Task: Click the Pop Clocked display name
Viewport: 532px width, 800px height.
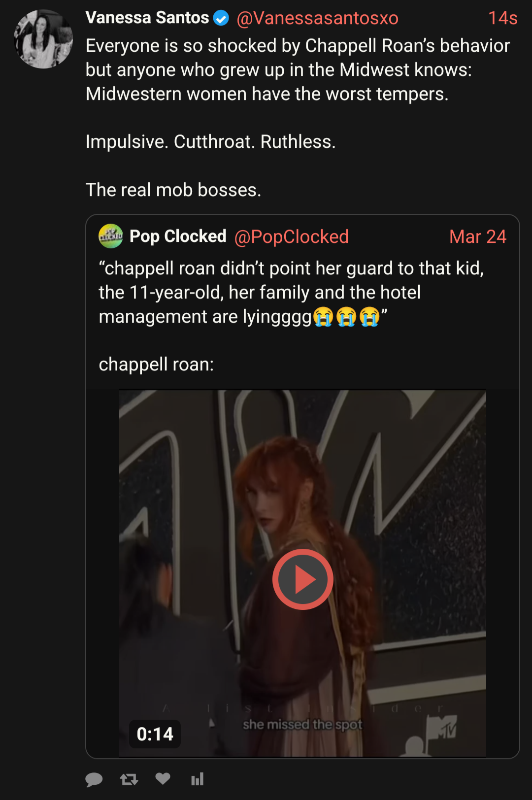Action: pyautogui.click(x=178, y=236)
